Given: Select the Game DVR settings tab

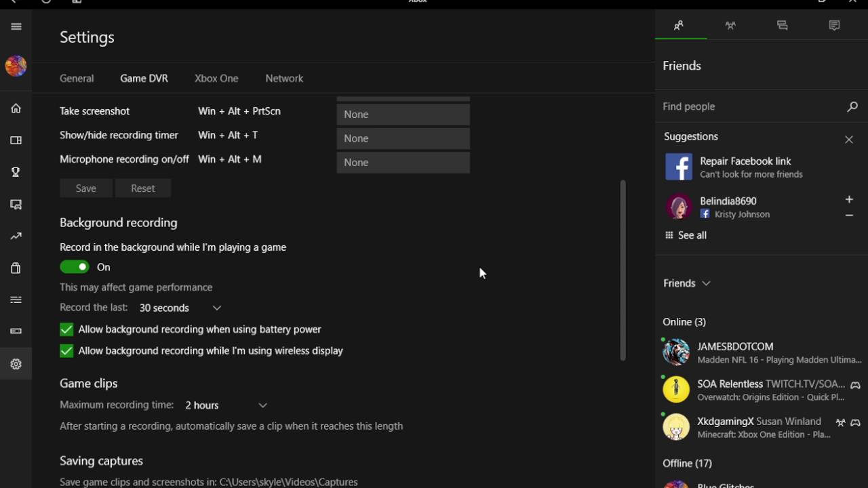Looking at the screenshot, I should (x=144, y=79).
